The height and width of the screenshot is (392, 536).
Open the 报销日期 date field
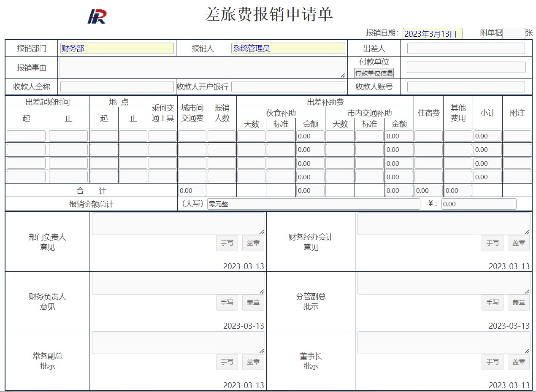(x=432, y=34)
